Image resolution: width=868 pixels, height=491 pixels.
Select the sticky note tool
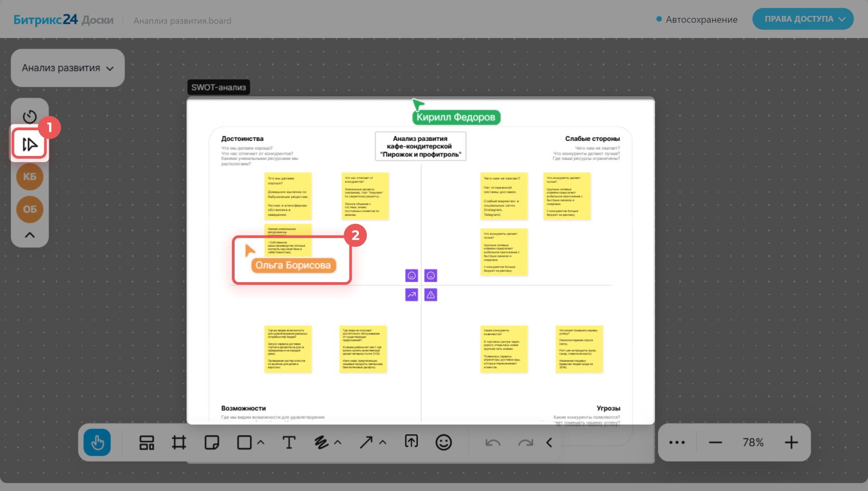point(212,442)
